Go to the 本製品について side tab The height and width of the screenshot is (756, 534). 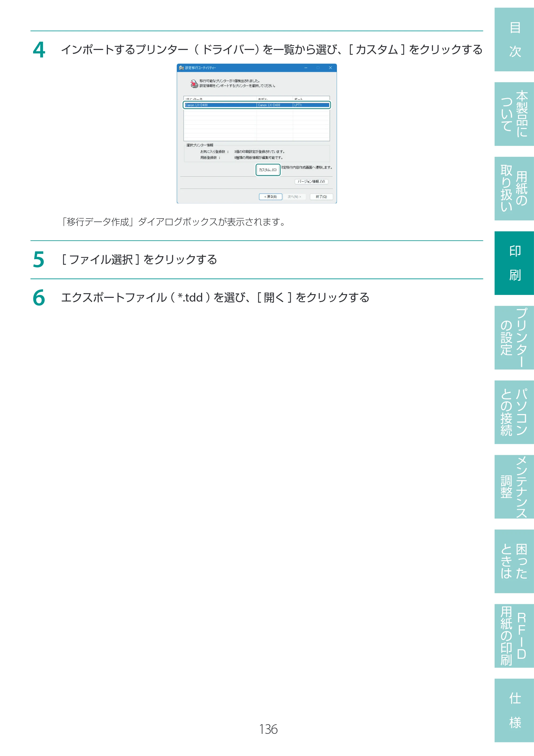coord(514,114)
